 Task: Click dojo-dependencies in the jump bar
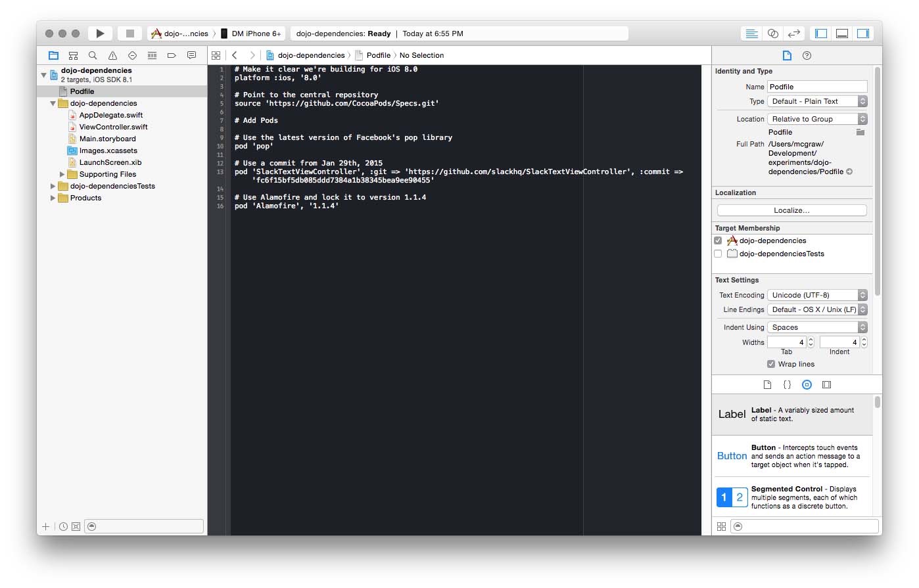click(x=306, y=55)
